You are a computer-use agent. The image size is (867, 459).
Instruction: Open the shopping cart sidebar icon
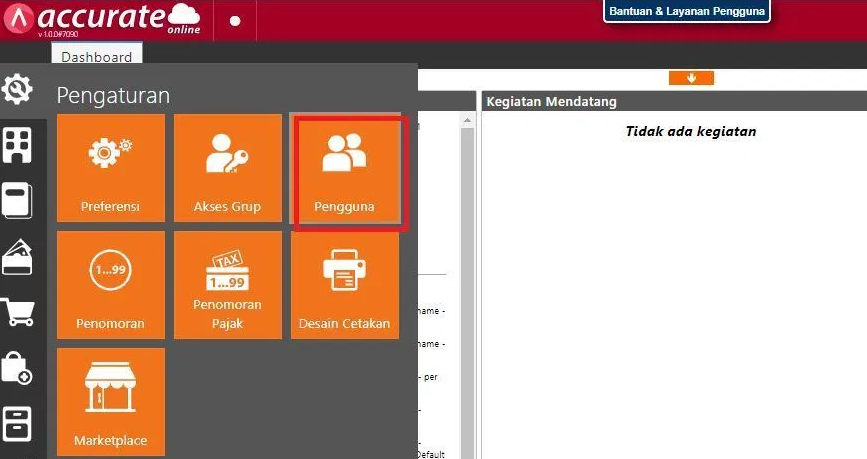click(x=17, y=313)
